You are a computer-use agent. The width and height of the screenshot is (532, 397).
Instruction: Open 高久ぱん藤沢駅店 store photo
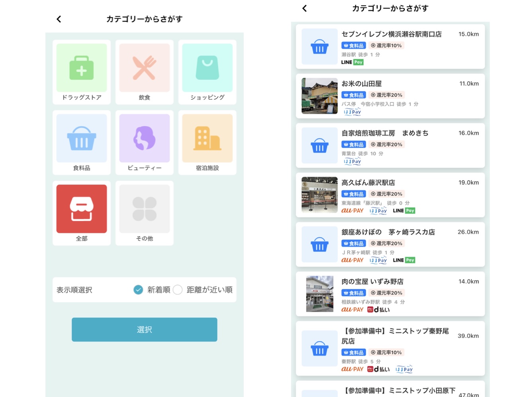click(x=319, y=195)
